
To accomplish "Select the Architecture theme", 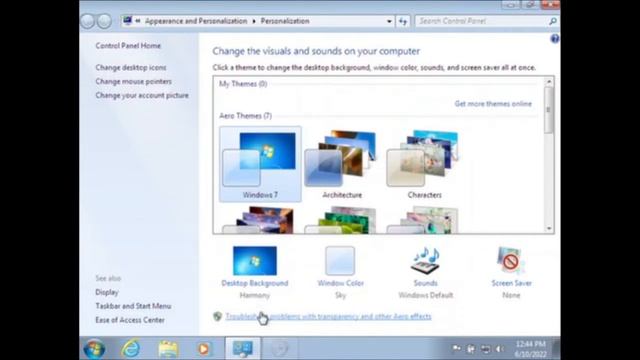I will pos(342,164).
